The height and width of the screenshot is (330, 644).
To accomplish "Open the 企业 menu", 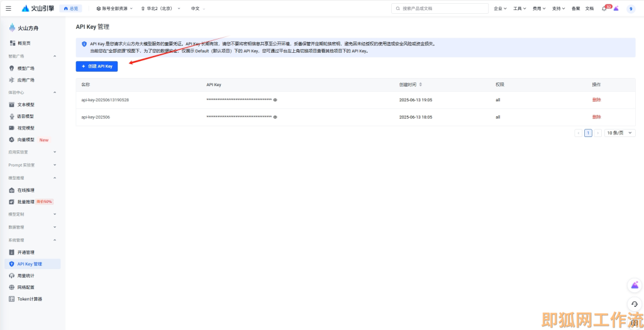I will (500, 8).
